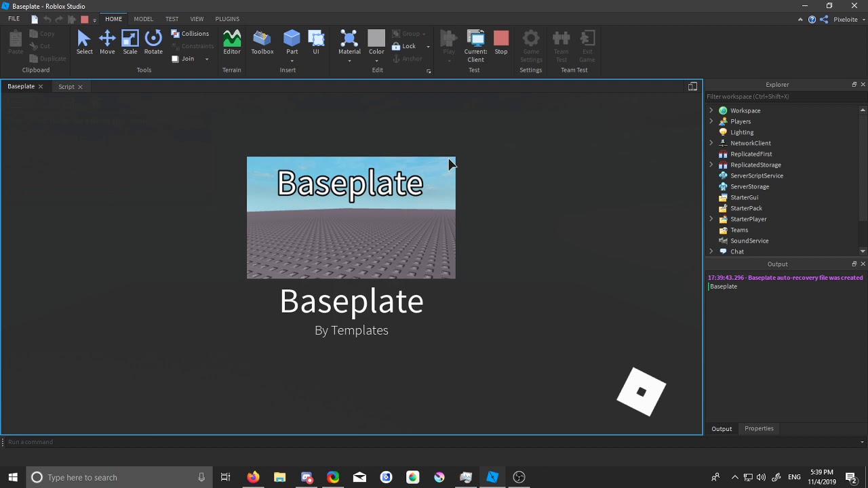This screenshot has width=868, height=488.
Task: Select the Output panel tab at bottom
Action: click(x=722, y=429)
